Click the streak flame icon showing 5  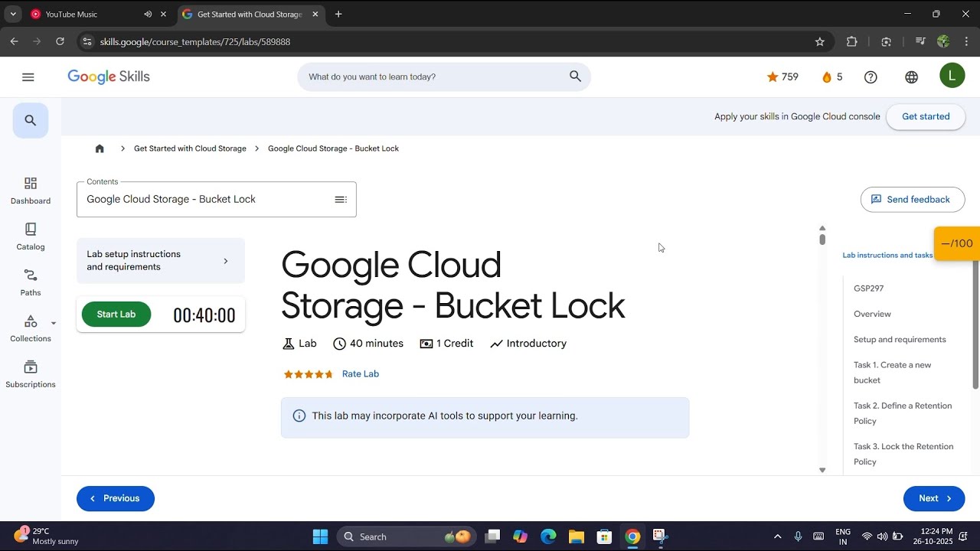pyautogui.click(x=827, y=77)
